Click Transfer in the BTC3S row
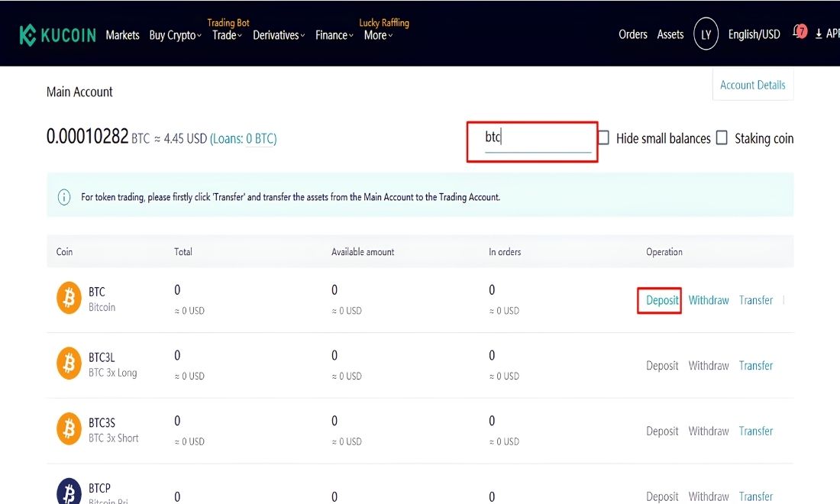840x504 pixels. [756, 431]
